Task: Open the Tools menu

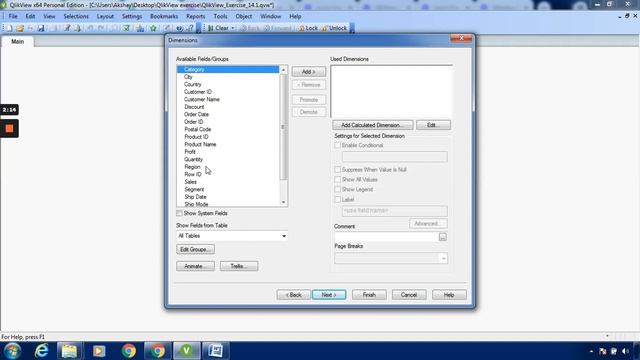Action: [220, 16]
